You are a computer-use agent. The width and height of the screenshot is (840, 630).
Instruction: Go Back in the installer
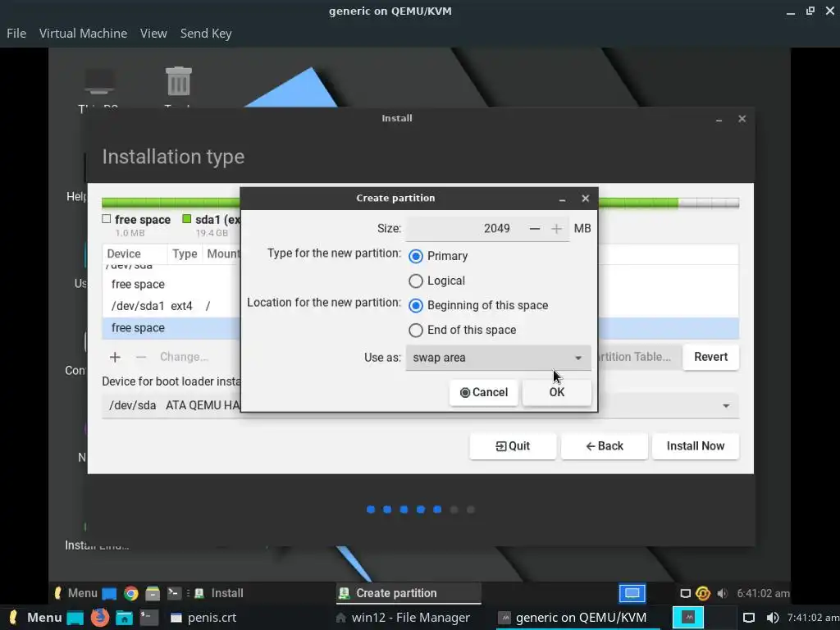click(605, 446)
